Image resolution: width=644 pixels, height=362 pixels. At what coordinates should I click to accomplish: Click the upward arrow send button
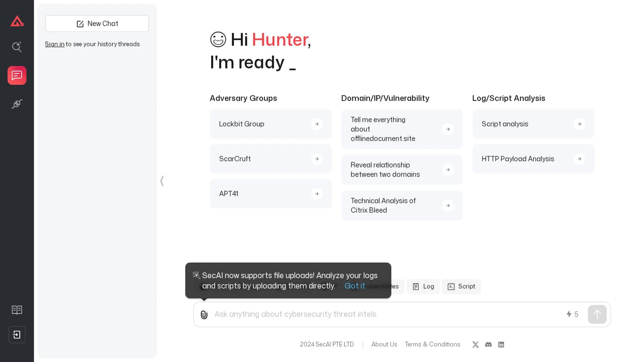click(x=597, y=314)
